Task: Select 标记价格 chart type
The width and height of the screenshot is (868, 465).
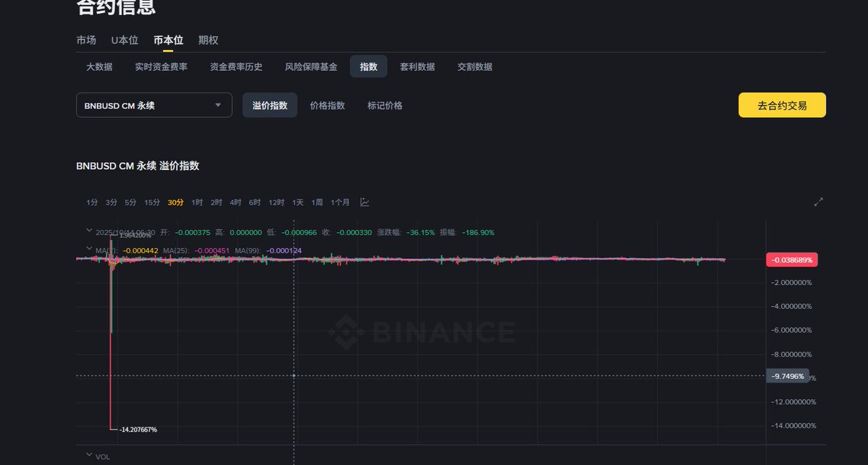Action: pos(385,105)
